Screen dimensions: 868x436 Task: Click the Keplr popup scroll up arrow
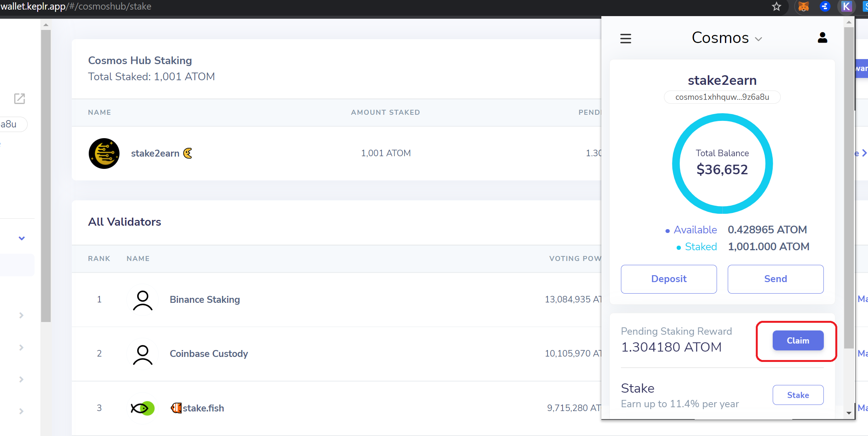(x=849, y=22)
